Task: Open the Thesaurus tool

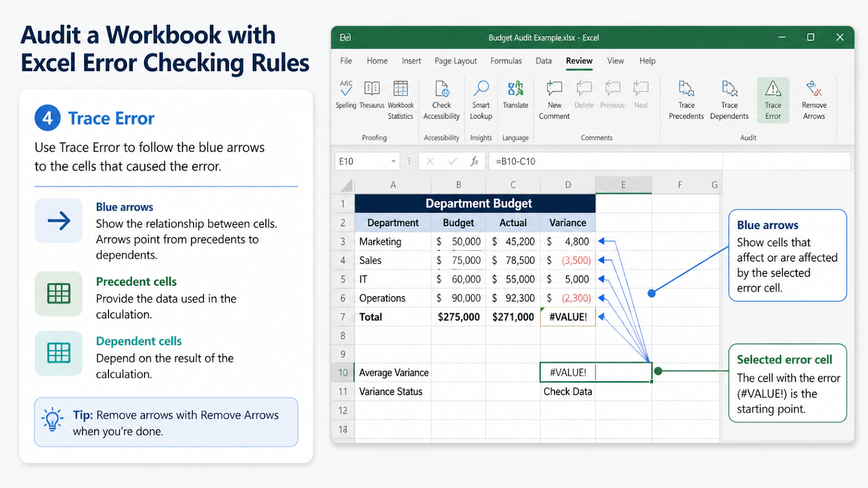Action: [372, 94]
